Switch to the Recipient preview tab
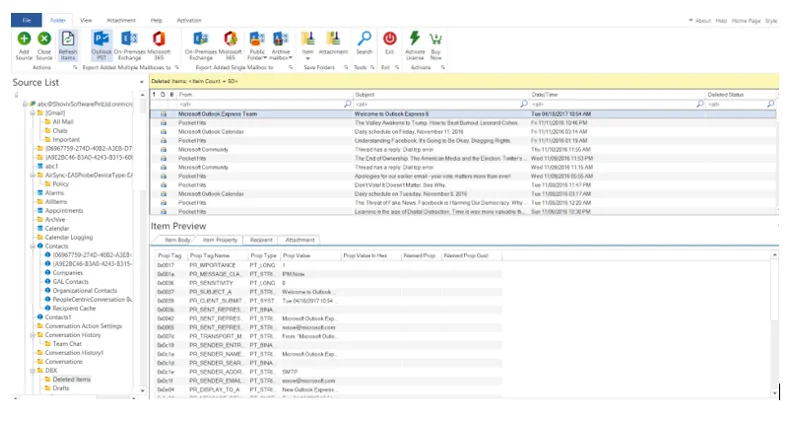 pos(261,240)
